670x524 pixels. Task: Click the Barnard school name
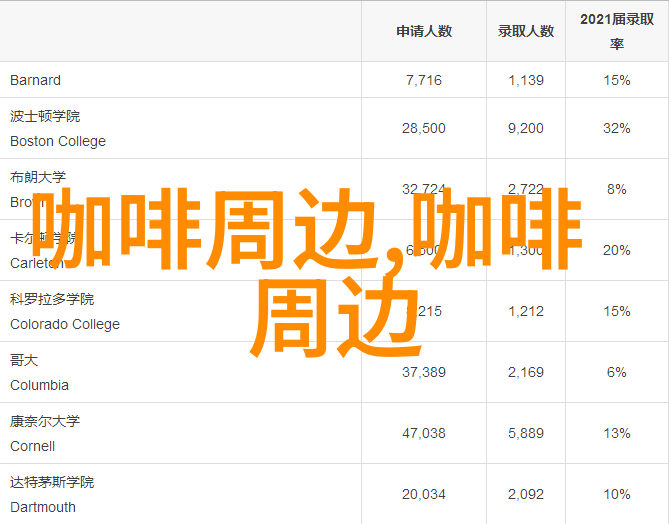(35, 80)
